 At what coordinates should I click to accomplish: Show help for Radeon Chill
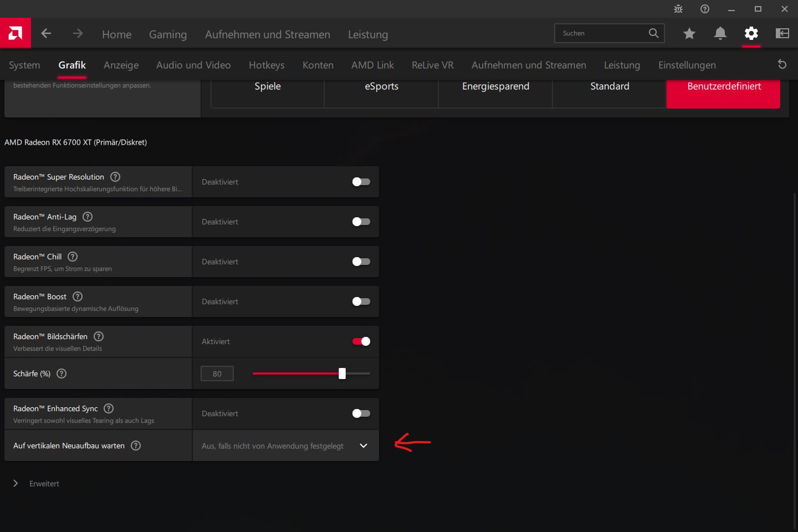tap(73, 257)
